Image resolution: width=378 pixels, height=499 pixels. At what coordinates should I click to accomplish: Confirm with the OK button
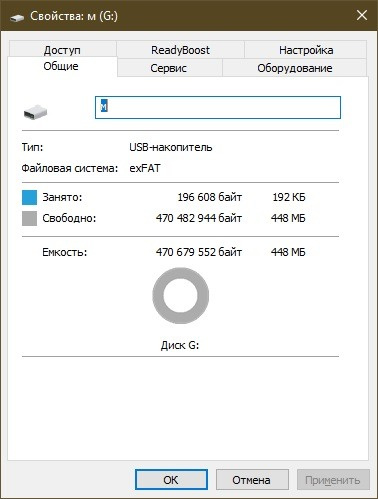[x=171, y=480]
